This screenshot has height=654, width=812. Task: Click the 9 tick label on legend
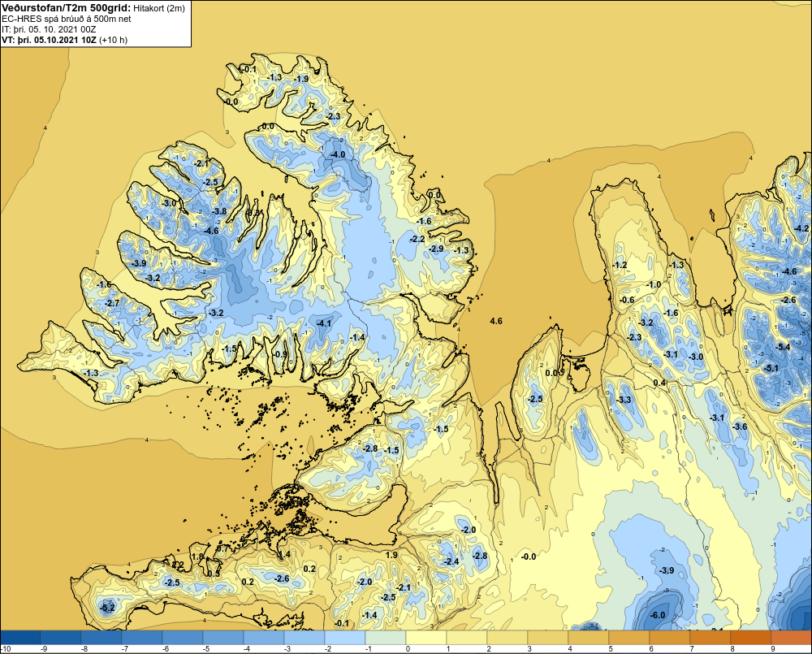point(773,649)
